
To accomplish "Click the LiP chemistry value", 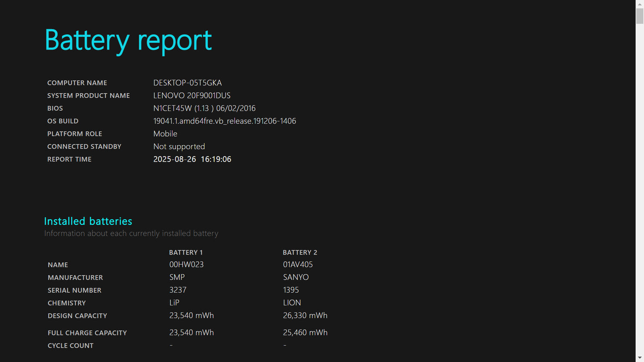I will point(174,303).
